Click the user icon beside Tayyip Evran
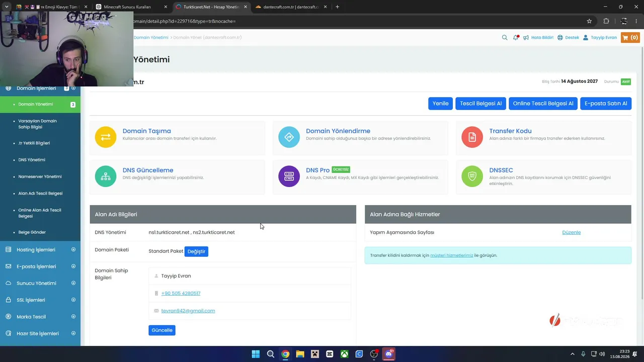The height and width of the screenshot is (362, 644). pos(586,37)
